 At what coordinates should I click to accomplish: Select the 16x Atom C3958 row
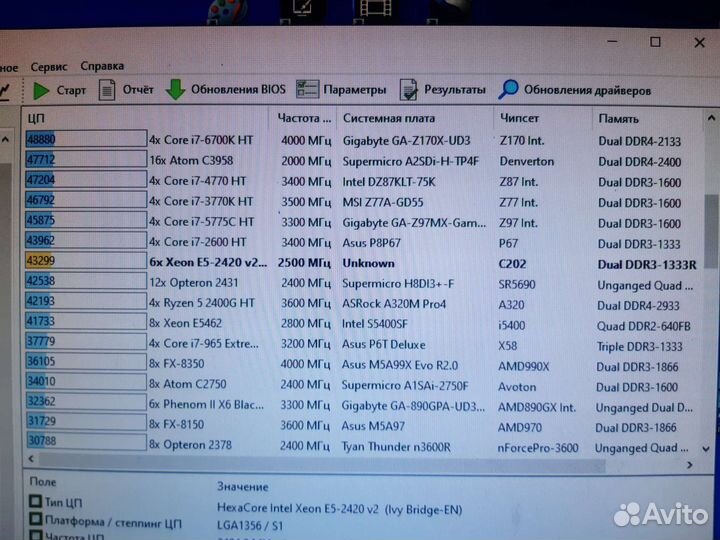pos(191,160)
